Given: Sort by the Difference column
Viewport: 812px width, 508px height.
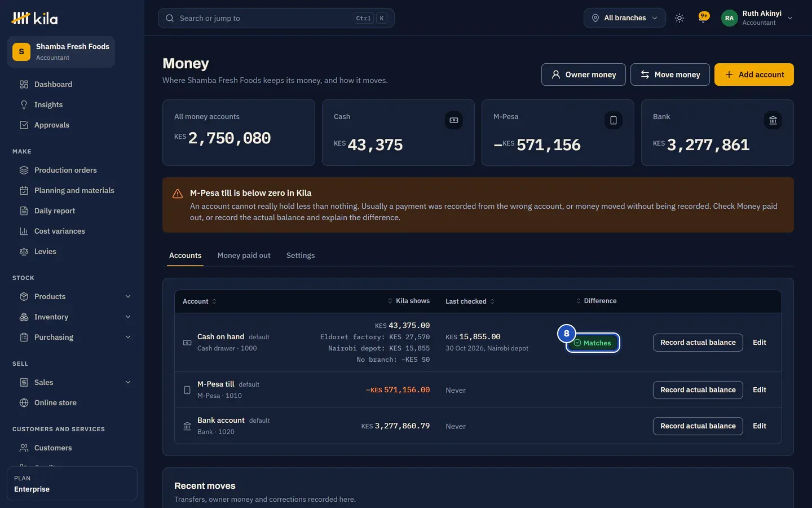Looking at the screenshot, I should [x=596, y=301].
